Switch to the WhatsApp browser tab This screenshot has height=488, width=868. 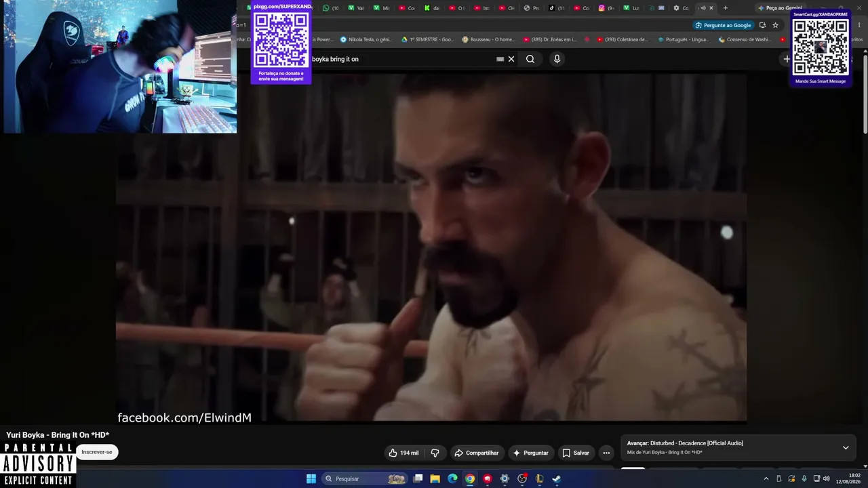[331, 8]
